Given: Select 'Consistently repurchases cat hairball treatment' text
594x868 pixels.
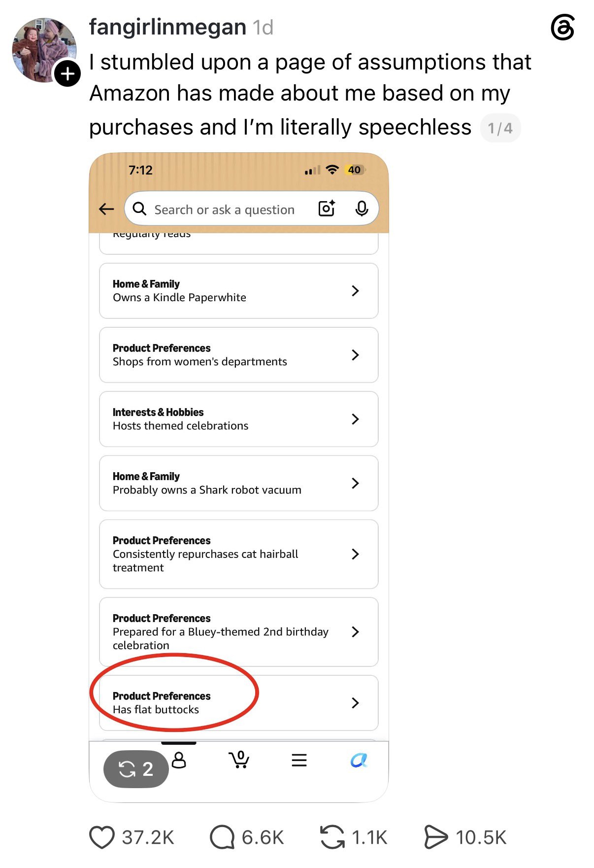Looking at the screenshot, I should pos(205,561).
